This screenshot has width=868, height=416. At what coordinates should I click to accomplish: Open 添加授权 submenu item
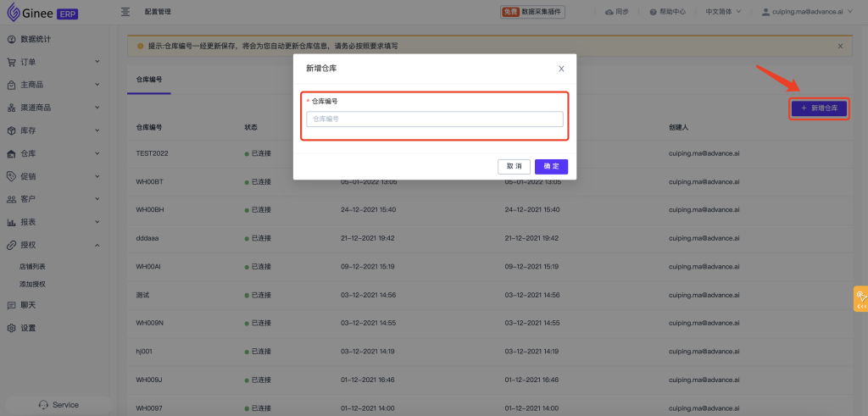coord(33,285)
